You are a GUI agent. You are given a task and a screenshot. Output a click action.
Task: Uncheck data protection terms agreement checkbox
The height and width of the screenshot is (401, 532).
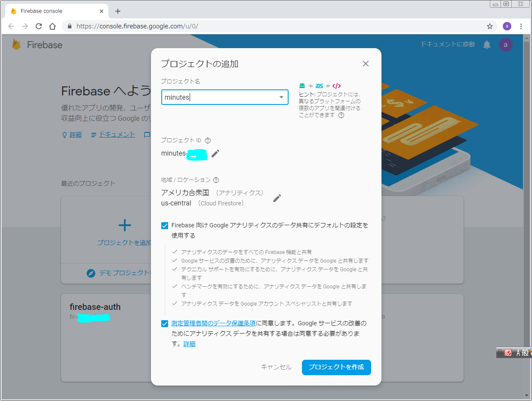click(x=165, y=324)
